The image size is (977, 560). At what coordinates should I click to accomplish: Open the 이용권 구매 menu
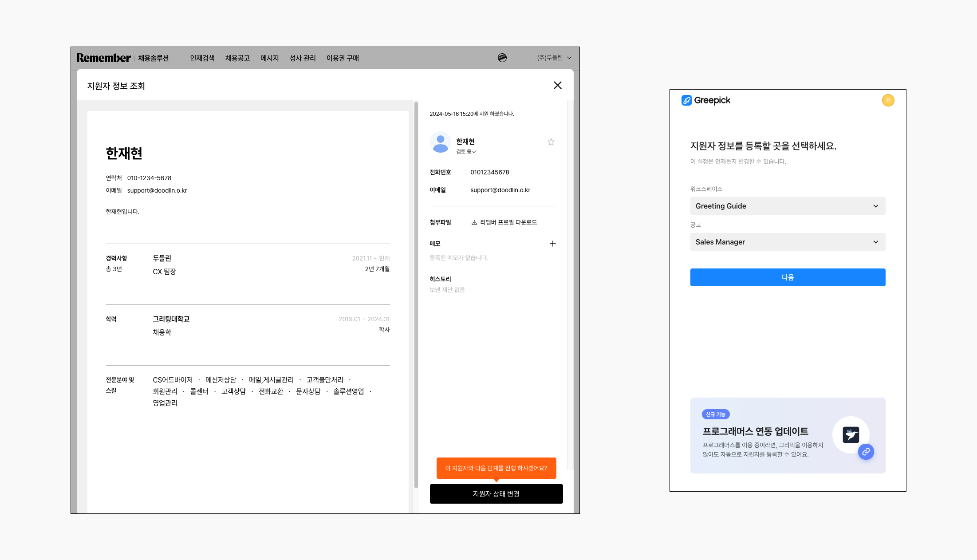pyautogui.click(x=343, y=58)
